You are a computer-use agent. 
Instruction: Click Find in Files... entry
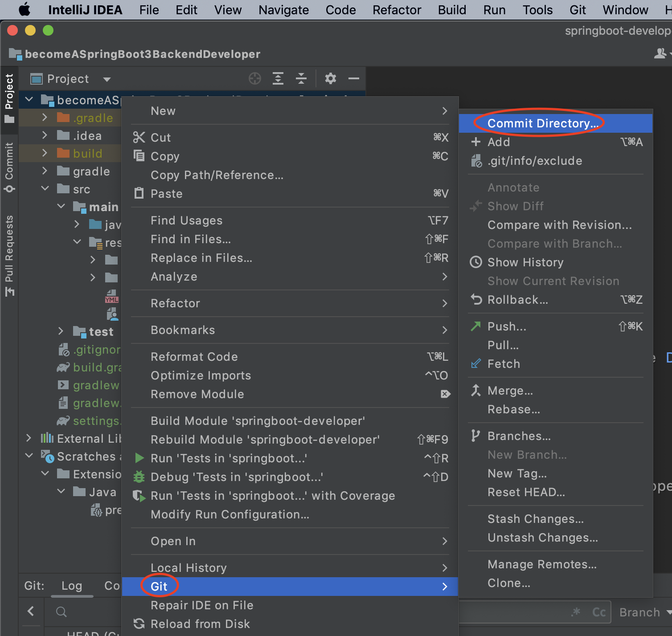tap(290, 239)
